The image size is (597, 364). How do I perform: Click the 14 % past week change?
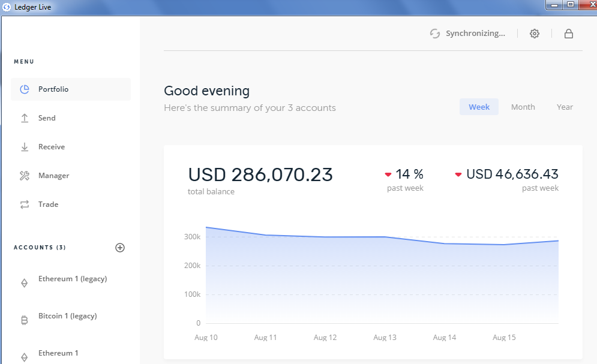[409, 174]
